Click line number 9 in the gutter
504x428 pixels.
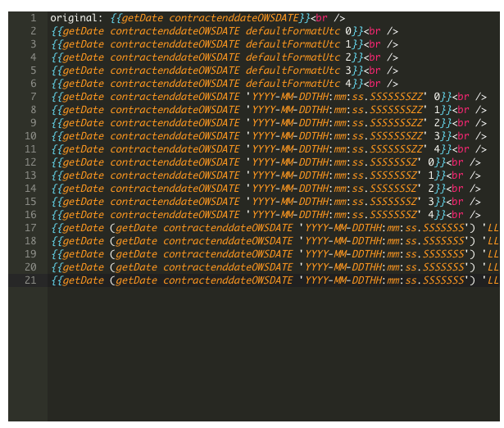[x=34, y=123]
